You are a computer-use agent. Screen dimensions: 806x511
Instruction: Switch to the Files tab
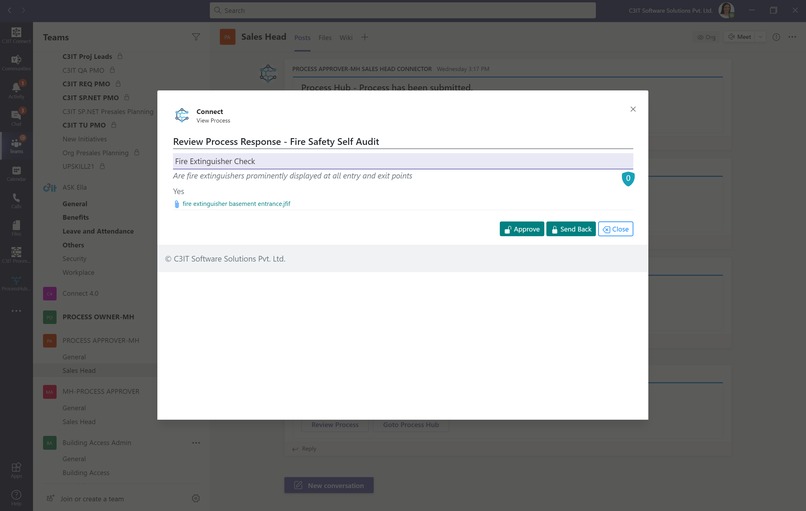tap(325, 38)
